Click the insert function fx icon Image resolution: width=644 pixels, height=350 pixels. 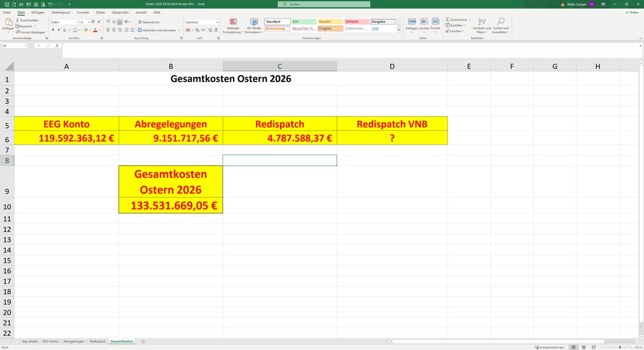57,46
